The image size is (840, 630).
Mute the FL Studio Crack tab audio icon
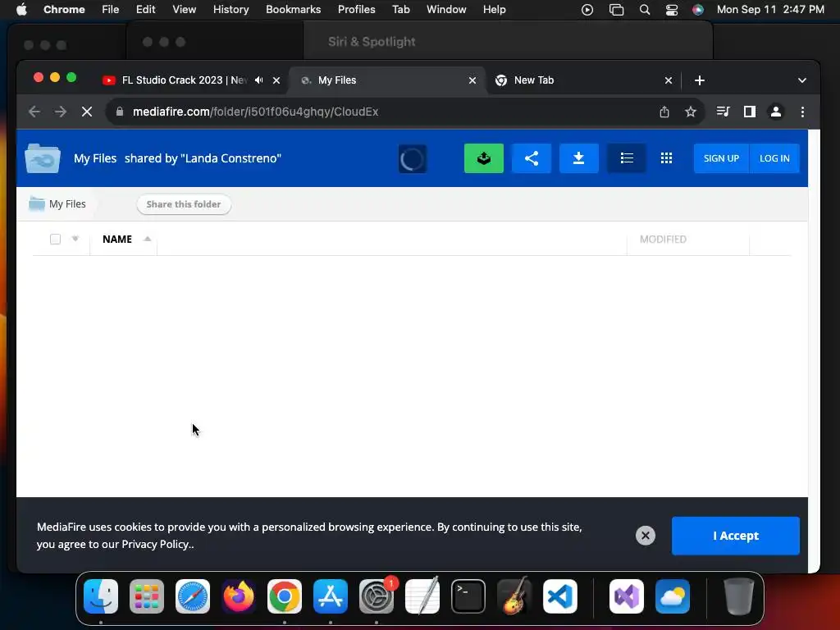(258, 80)
